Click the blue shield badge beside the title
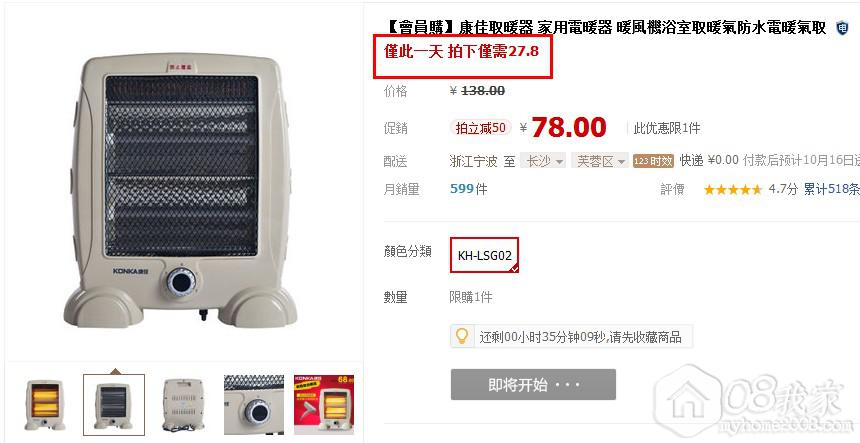 click(x=842, y=27)
